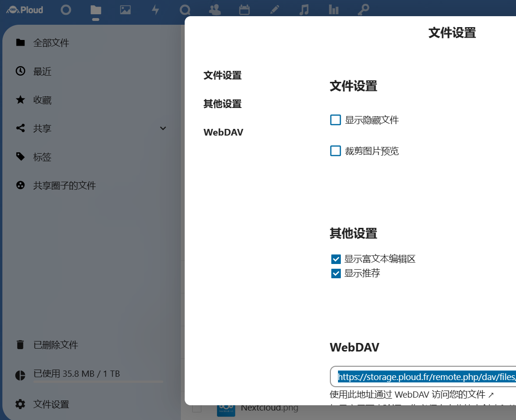Image resolution: width=516 pixels, height=420 pixels.
Task: Enable 显示隐藏文件 checkbox
Action: pos(335,120)
